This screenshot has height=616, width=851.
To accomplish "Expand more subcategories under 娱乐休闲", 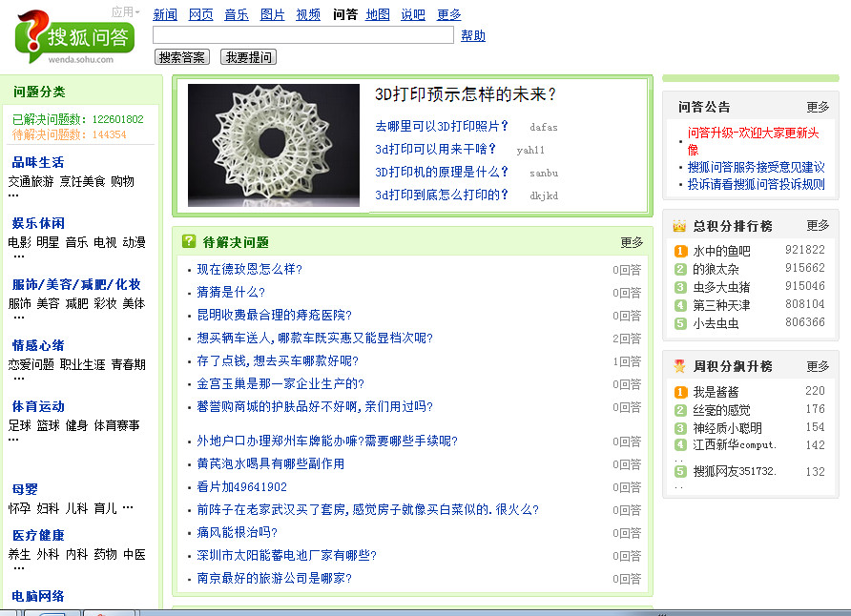I will (x=19, y=256).
